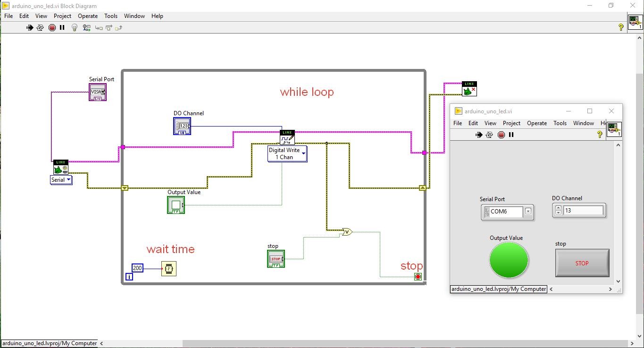
Task: Pause execution in the front panel window
Action: [x=511, y=135]
